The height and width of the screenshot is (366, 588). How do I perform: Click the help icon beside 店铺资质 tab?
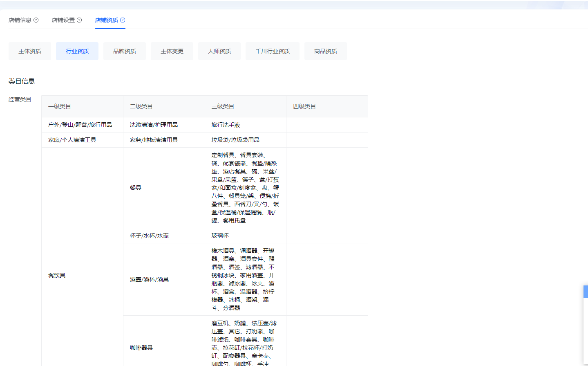tap(123, 20)
